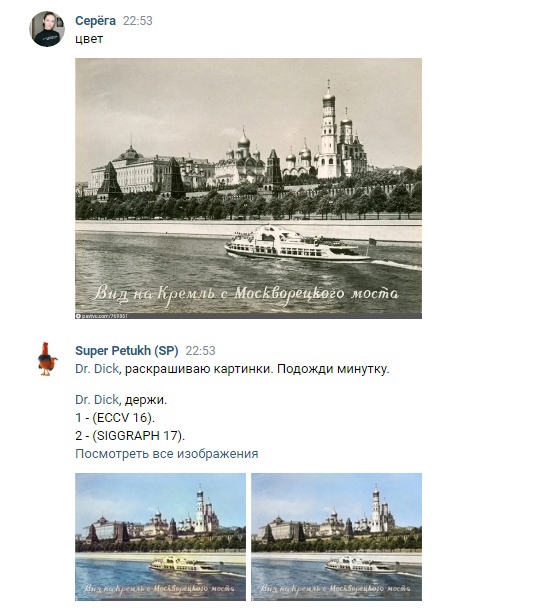The image size is (535, 608).
Task: Click the Серёга sender name
Action: click(x=95, y=21)
